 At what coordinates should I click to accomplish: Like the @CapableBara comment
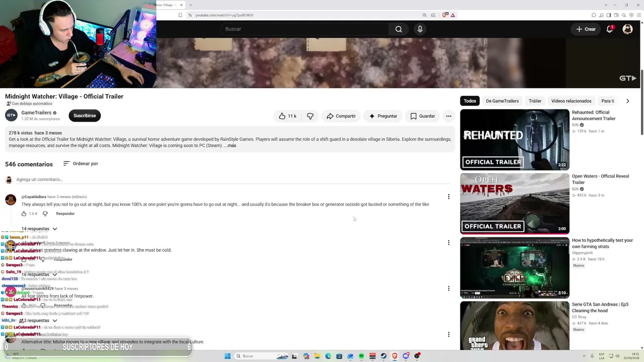[x=24, y=214]
